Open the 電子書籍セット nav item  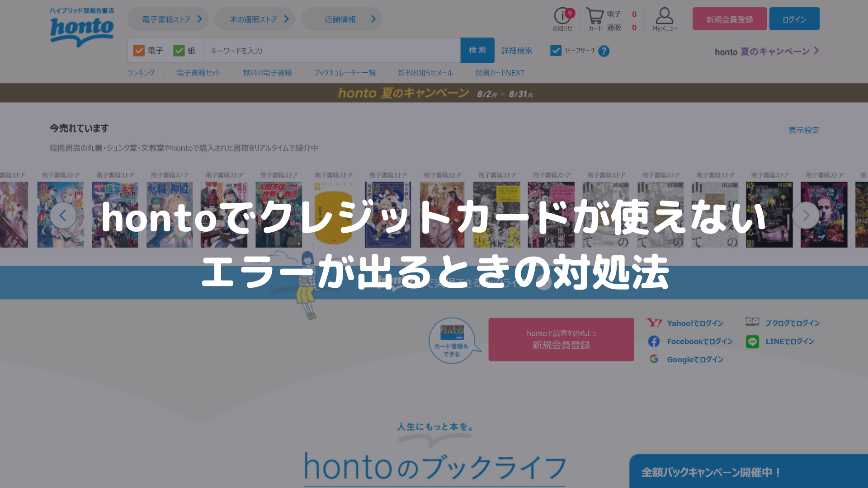(198, 73)
